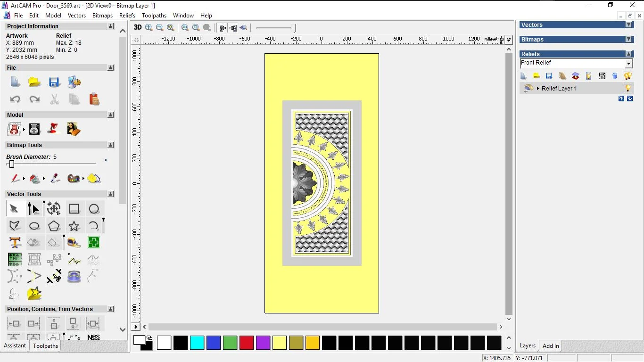Switch to 3D view button
The height and width of the screenshot is (362, 644).
(137, 27)
